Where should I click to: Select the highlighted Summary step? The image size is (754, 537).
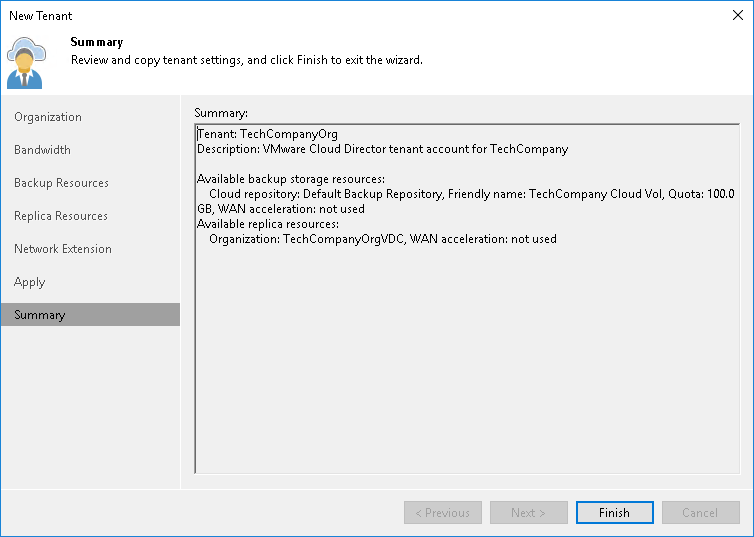point(90,314)
